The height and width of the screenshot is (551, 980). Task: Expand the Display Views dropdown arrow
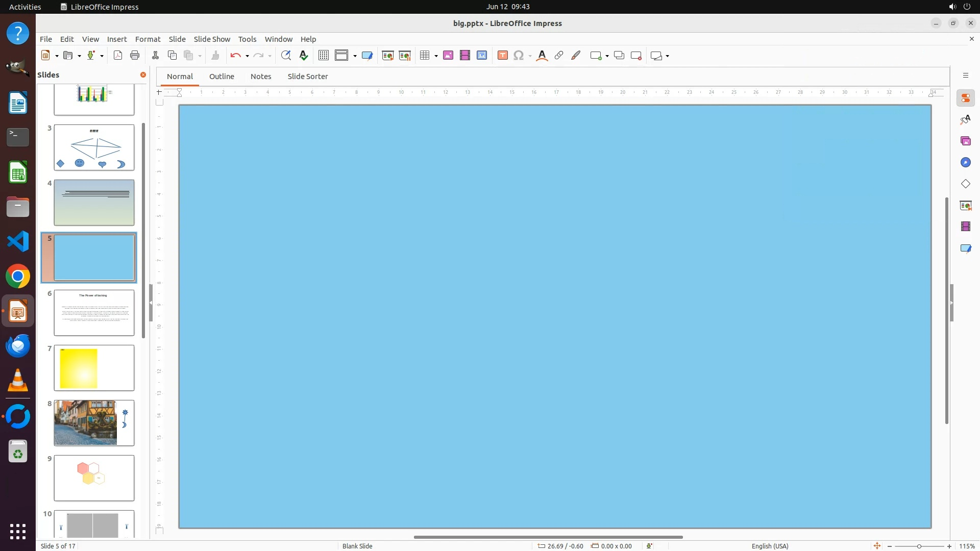coord(355,56)
